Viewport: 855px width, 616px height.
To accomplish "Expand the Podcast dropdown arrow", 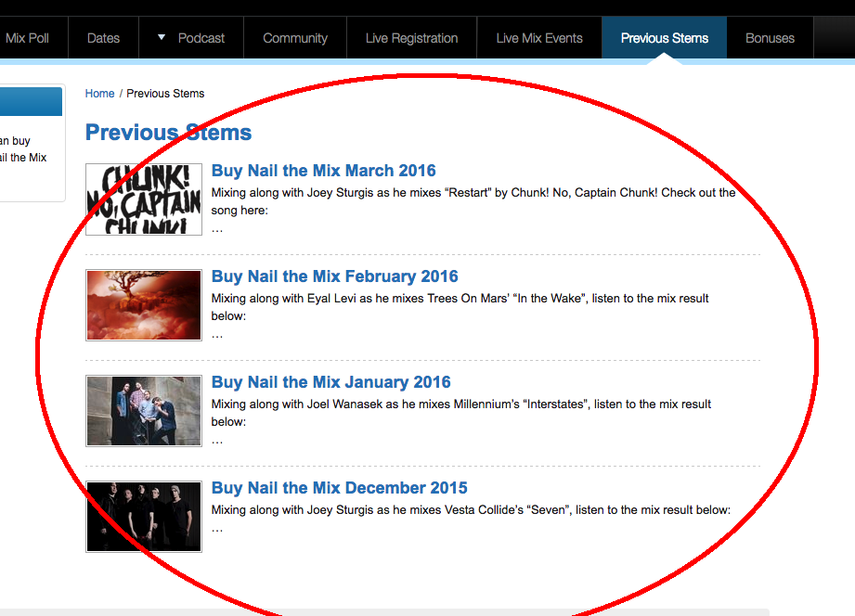I will click(x=161, y=38).
